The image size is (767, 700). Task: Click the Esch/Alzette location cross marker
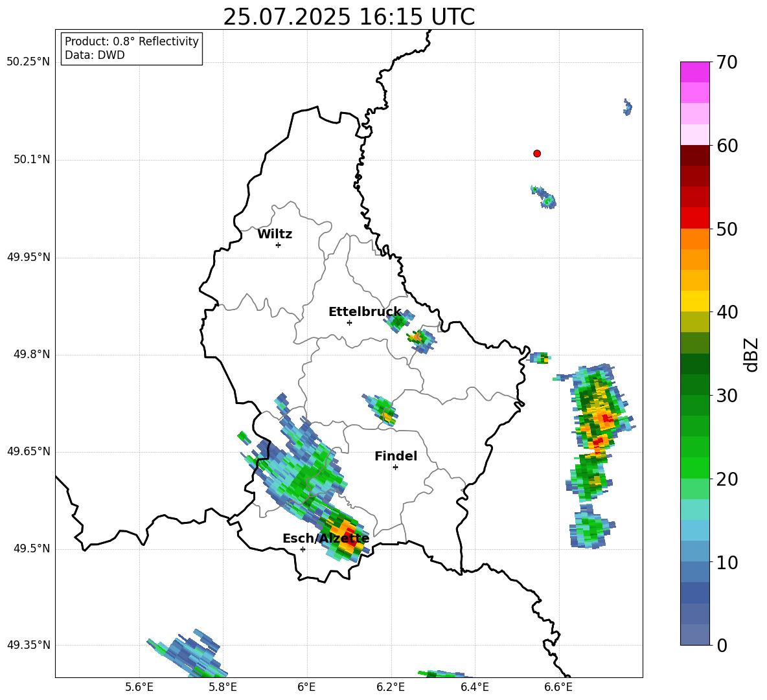pyautogui.click(x=303, y=549)
